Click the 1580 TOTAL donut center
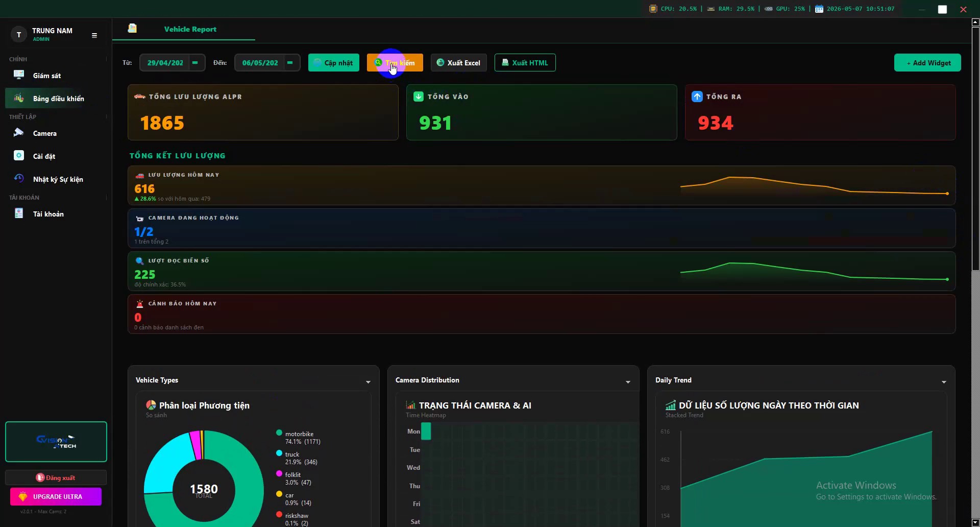Screen dimensions: 980x527 (x=204, y=490)
